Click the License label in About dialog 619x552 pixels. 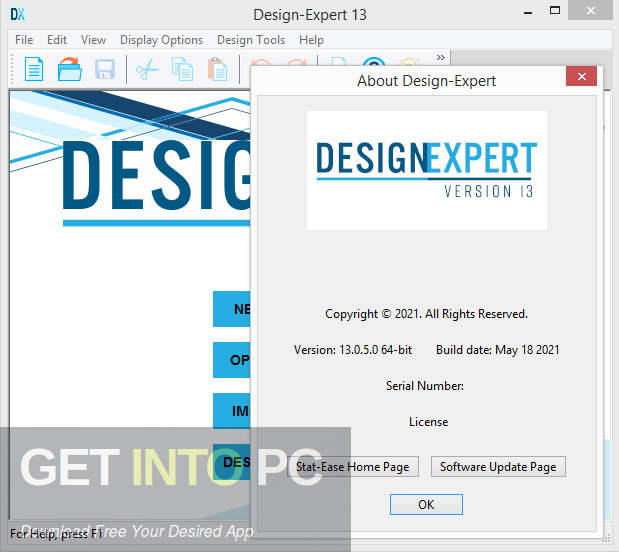tap(428, 422)
